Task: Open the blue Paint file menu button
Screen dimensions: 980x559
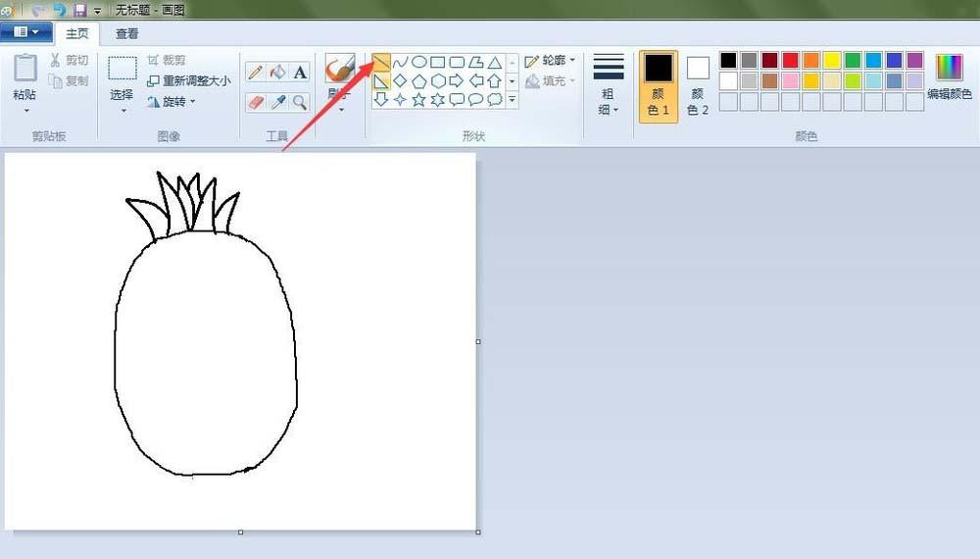Action: pyautogui.click(x=26, y=32)
